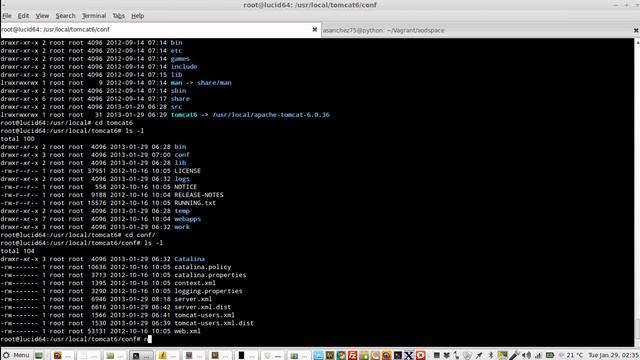The image size is (640, 360).
Task: Close the root@lucid64 tomcat6/conf tab
Action: [315, 29]
